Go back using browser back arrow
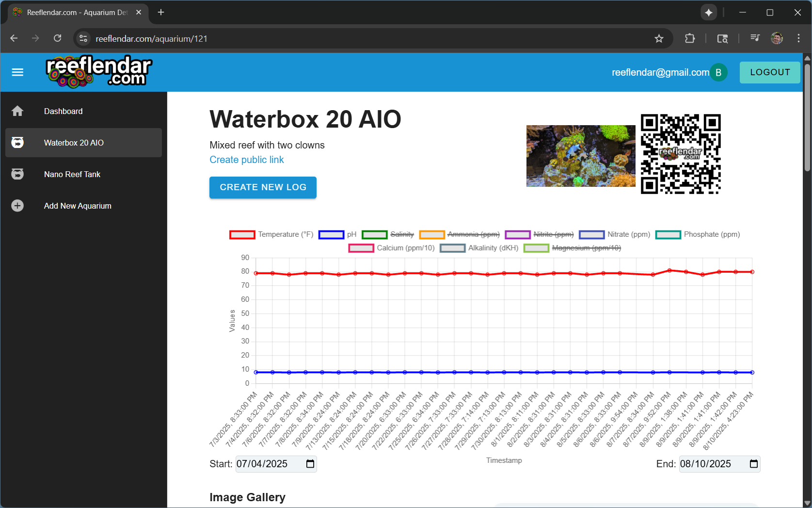Image resolution: width=812 pixels, height=508 pixels. point(14,38)
